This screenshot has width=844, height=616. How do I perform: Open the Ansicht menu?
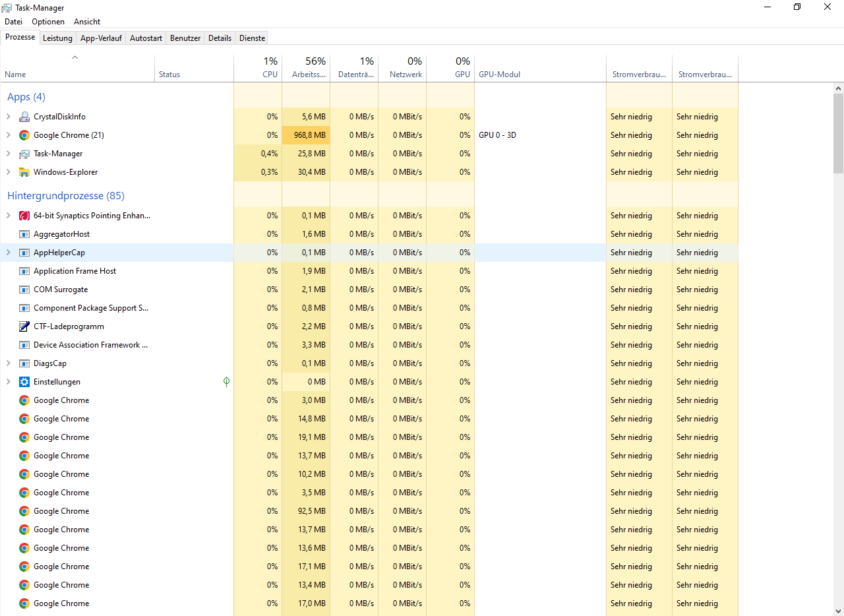pos(87,22)
